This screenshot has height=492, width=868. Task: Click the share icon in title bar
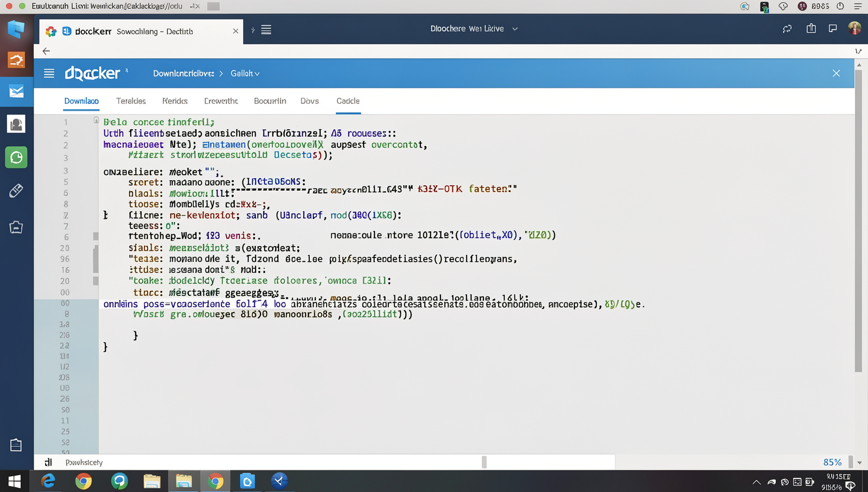click(x=811, y=28)
